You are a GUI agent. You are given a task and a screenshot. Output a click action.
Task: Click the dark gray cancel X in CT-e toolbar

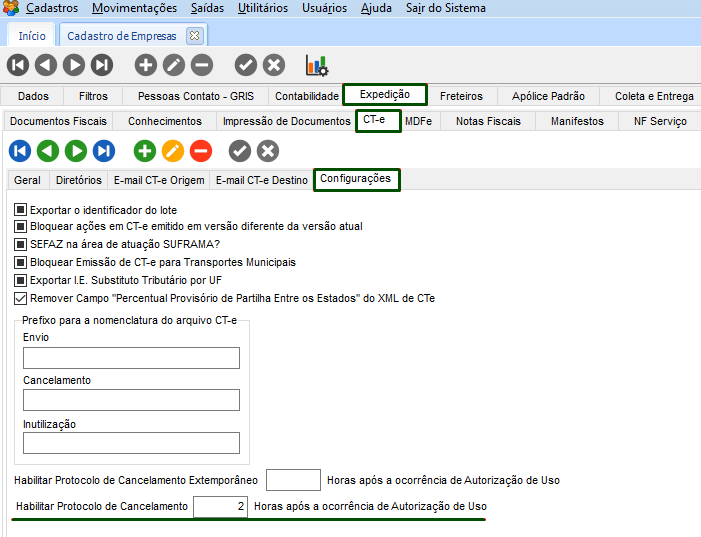click(x=268, y=151)
